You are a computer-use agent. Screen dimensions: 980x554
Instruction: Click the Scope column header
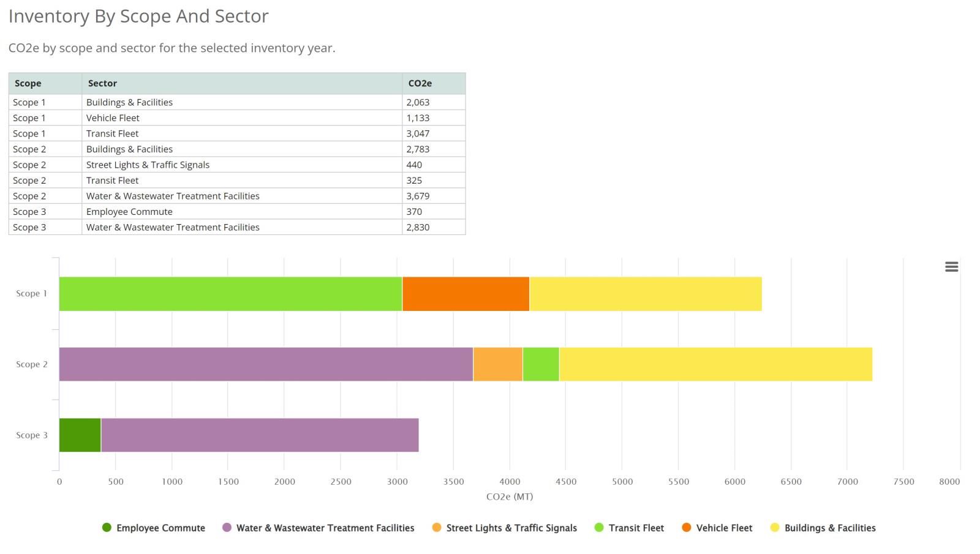pos(45,83)
